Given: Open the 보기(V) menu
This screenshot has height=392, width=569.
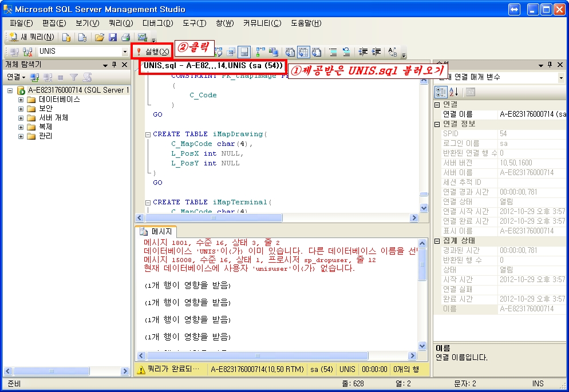Looking at the screenshot, I should point(87,23).
